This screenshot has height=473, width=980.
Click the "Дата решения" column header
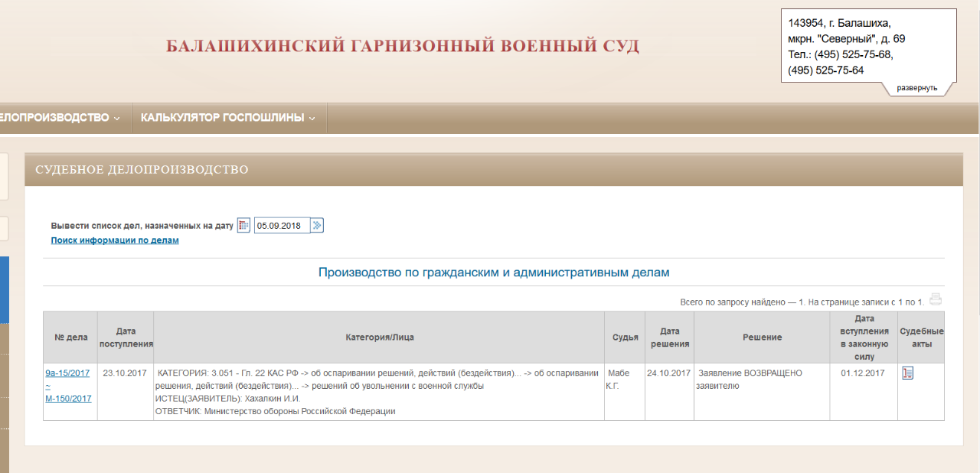pyautogui.click(x=669, y=338)
